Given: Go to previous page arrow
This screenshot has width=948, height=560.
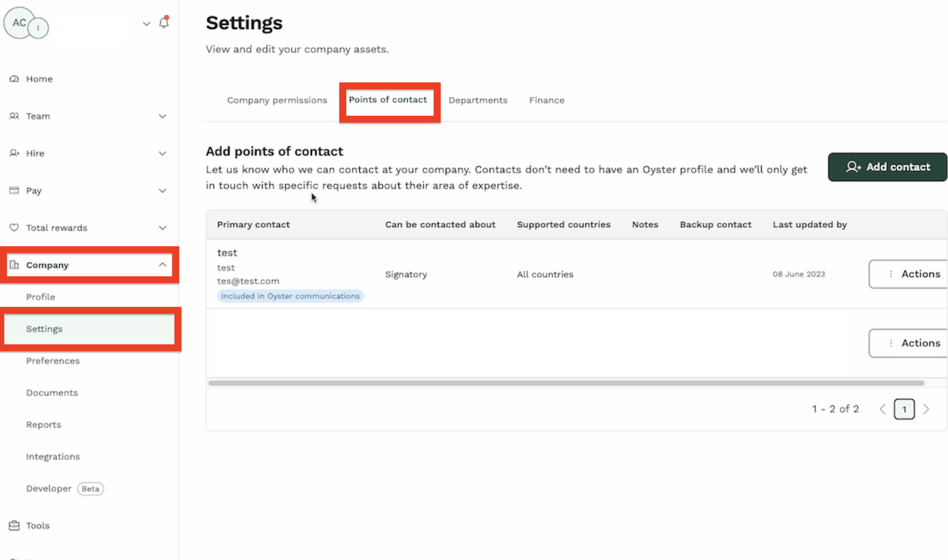Looking at the screenshot, I should pos(883,409).
